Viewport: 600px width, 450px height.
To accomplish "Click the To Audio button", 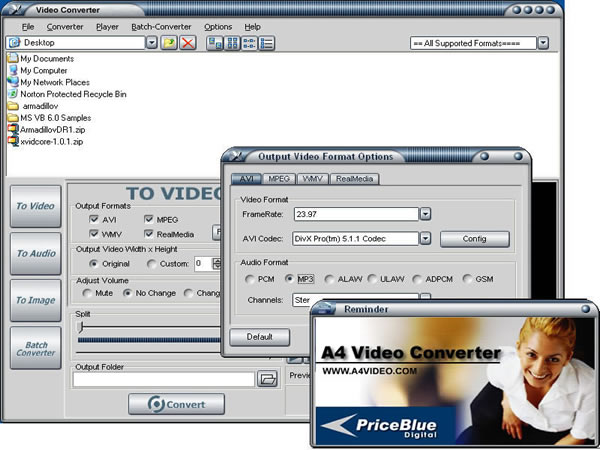I will (36, 253).
